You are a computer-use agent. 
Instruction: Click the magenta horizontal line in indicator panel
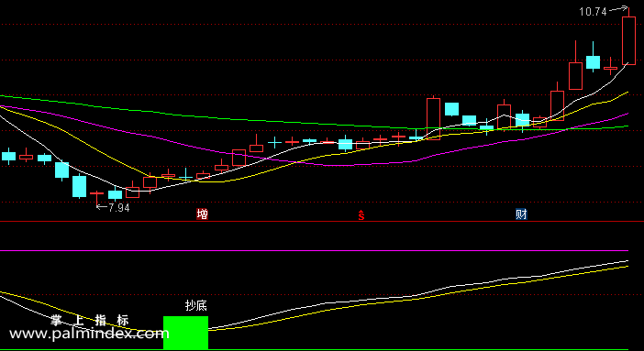coord(314,250)
